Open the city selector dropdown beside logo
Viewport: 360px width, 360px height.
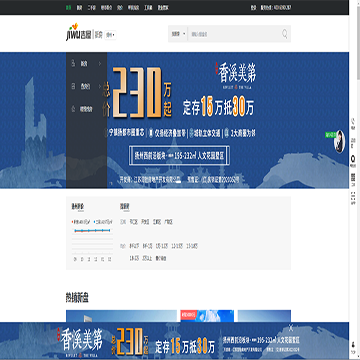110,35
